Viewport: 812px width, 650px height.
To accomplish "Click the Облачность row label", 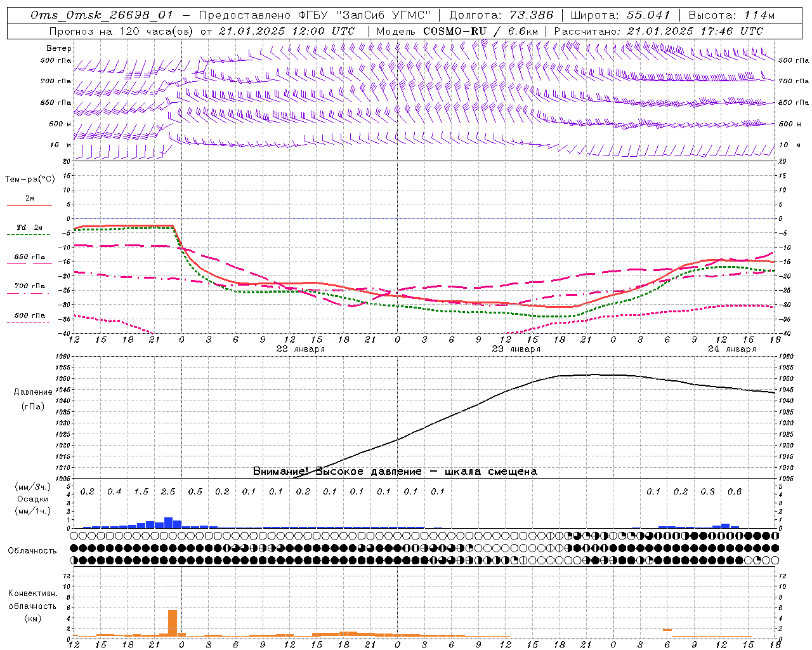I will tap(32, 551).
